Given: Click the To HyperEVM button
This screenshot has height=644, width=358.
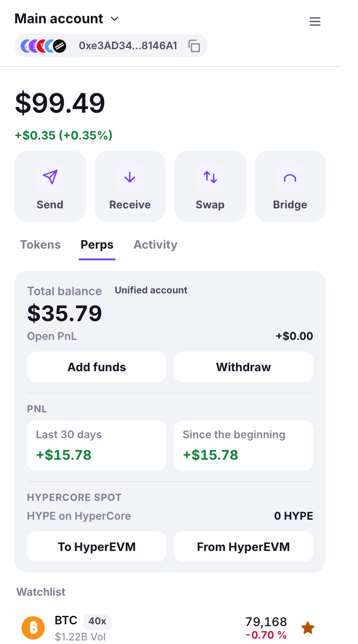Looking at the screenshot, I should [x=97, y=547].
